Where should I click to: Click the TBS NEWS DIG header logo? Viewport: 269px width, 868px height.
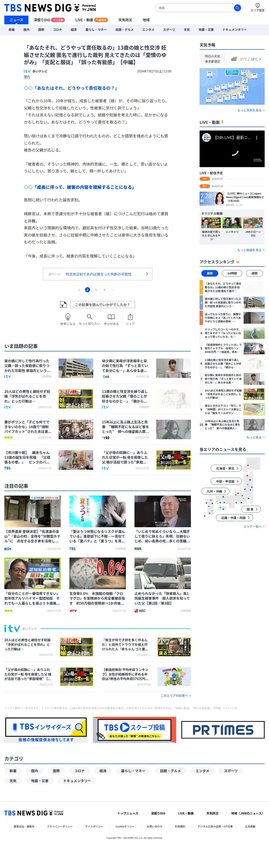click(50, 8)
